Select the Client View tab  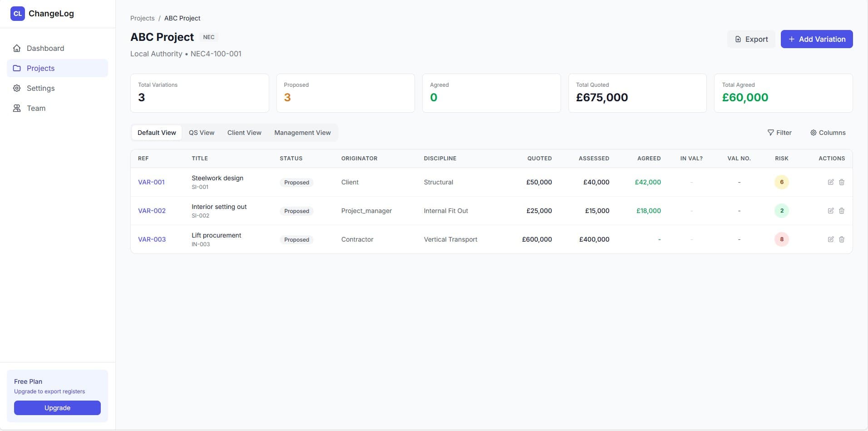244,132
